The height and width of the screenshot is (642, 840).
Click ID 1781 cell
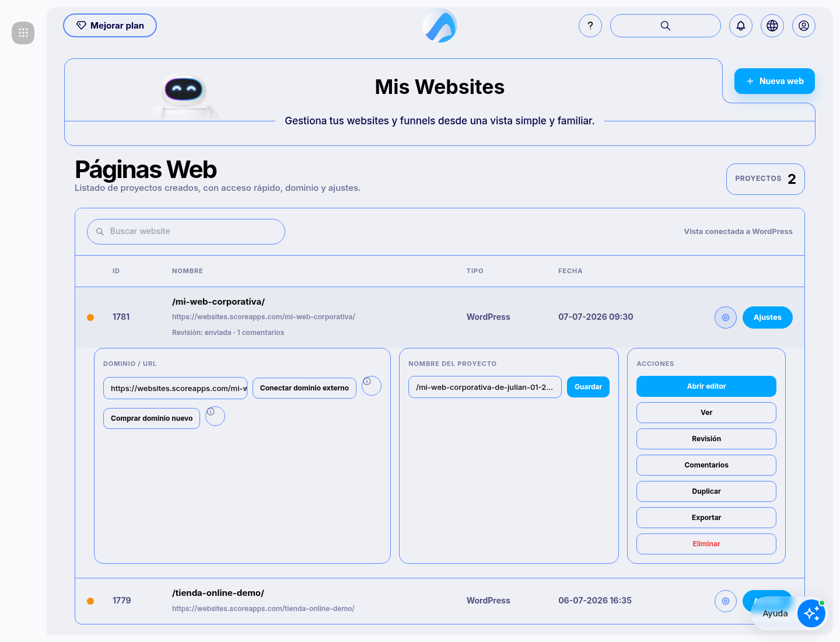click(x=121, y=317)
